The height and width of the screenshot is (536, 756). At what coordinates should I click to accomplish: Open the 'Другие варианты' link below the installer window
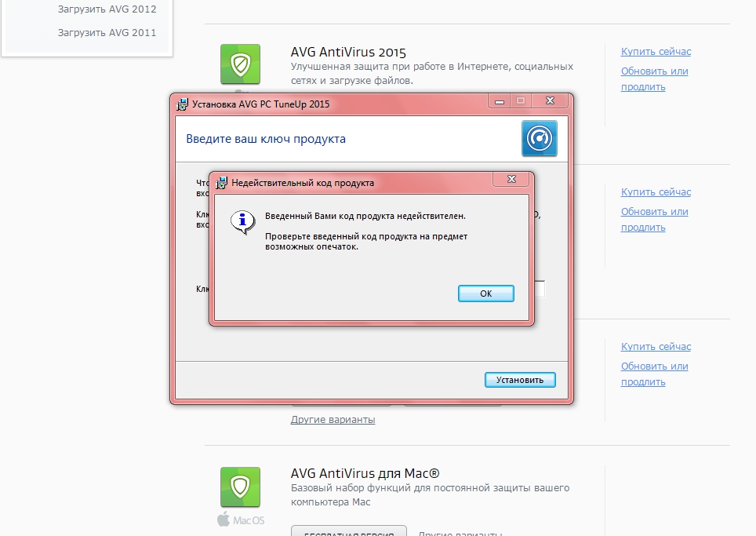[333, 420]
